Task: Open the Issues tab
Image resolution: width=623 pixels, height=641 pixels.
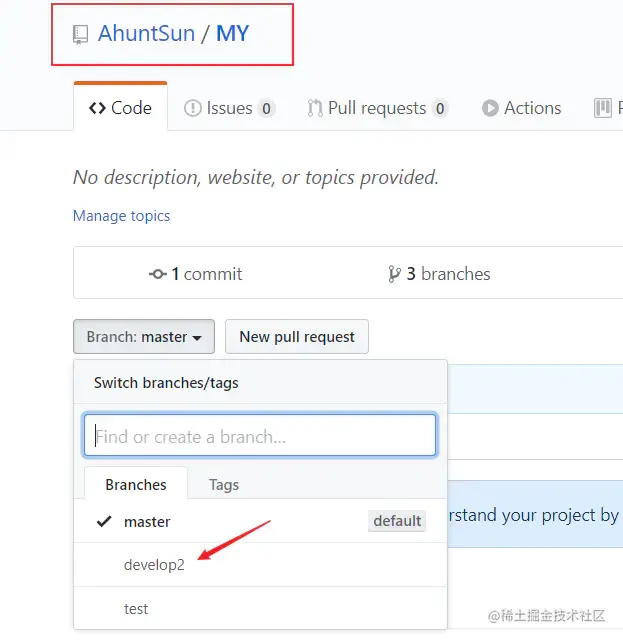Action: (229, 108)
